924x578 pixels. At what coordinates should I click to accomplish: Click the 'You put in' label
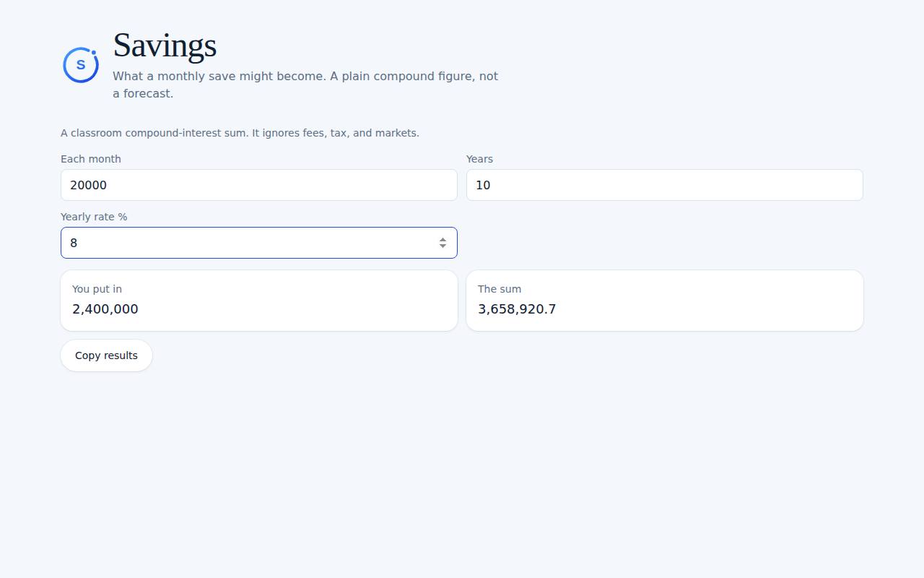pyautogui.click(x=97, y=289)
